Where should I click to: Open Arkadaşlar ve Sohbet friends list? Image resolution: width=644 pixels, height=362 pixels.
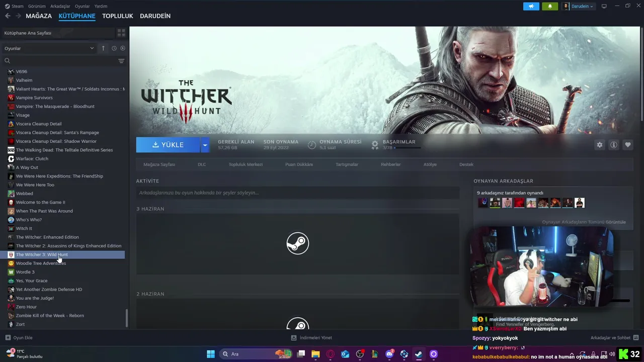click(614, 337)
